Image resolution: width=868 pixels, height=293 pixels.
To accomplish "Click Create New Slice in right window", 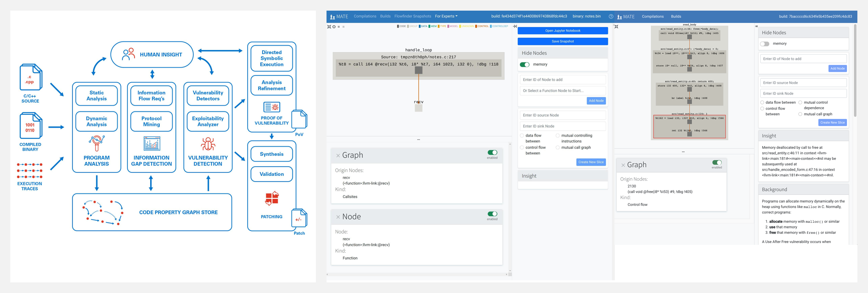I will click(x=832, y=123).
